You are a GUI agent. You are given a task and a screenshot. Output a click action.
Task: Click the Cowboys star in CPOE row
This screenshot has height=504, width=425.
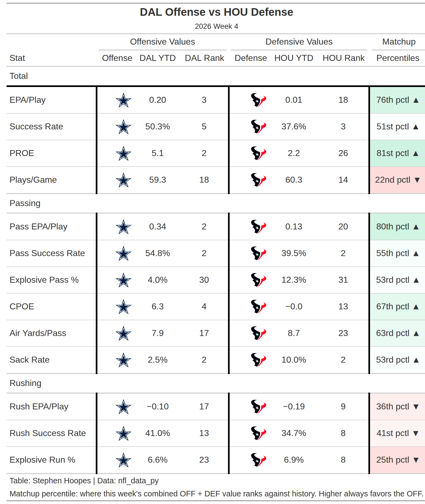coord(124,307)
